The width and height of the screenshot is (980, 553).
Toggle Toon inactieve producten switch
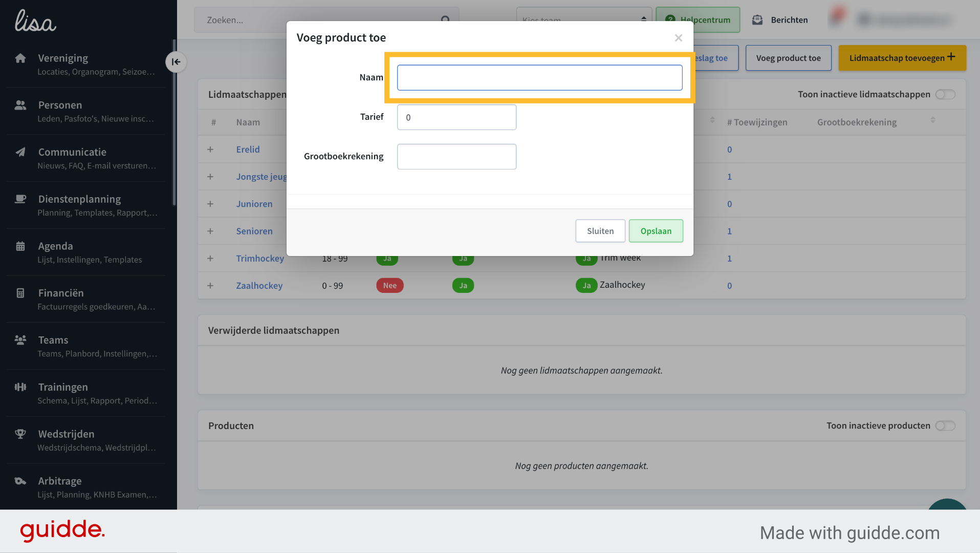[945, 426]
